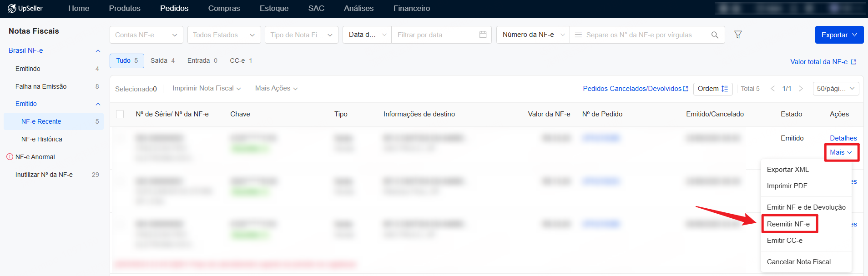
Task: Collapse the Brasil NF-e section
Action: coord(98,51)
